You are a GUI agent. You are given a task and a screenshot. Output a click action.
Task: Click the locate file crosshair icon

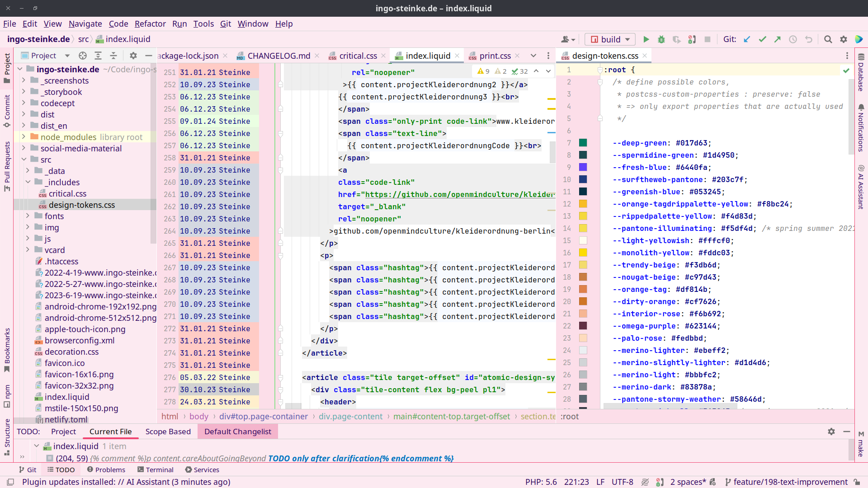click(x=82, y=56)
